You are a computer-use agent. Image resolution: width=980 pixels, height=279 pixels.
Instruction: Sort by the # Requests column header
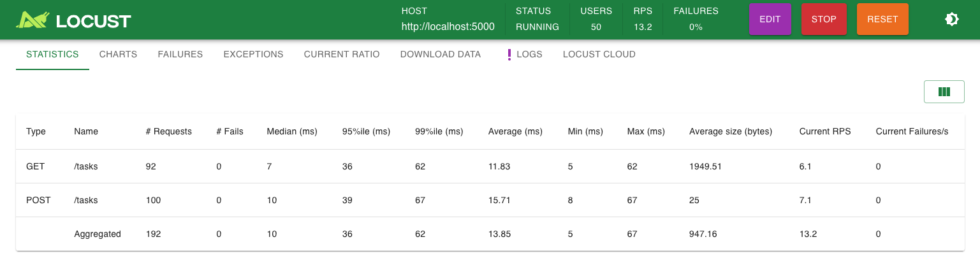click(x=169, y=131)
